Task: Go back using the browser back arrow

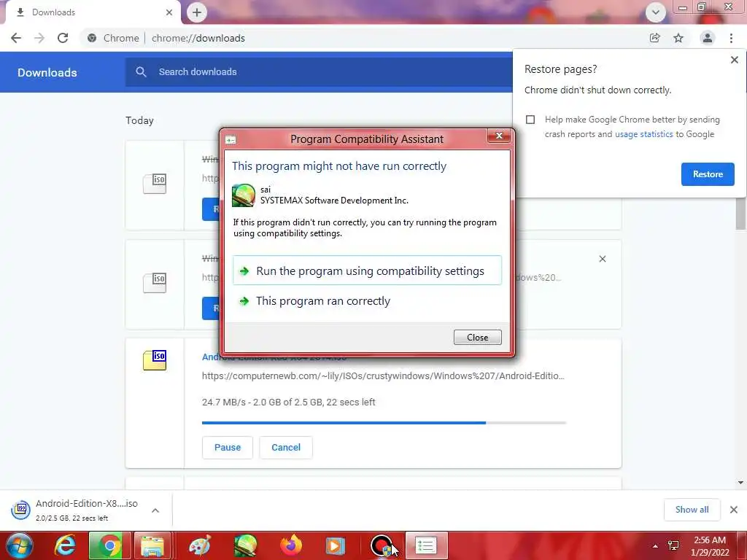Action: tap(16, 38)
